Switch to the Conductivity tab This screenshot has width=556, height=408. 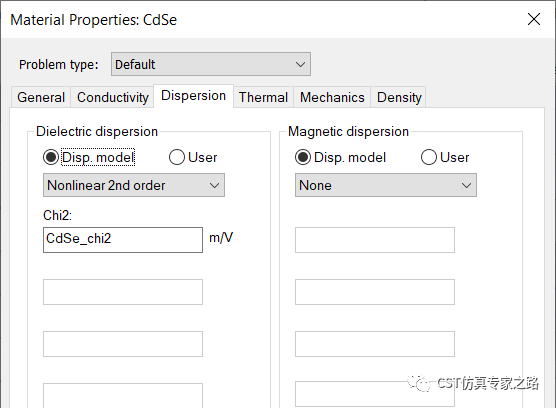[x=112, y=97]
